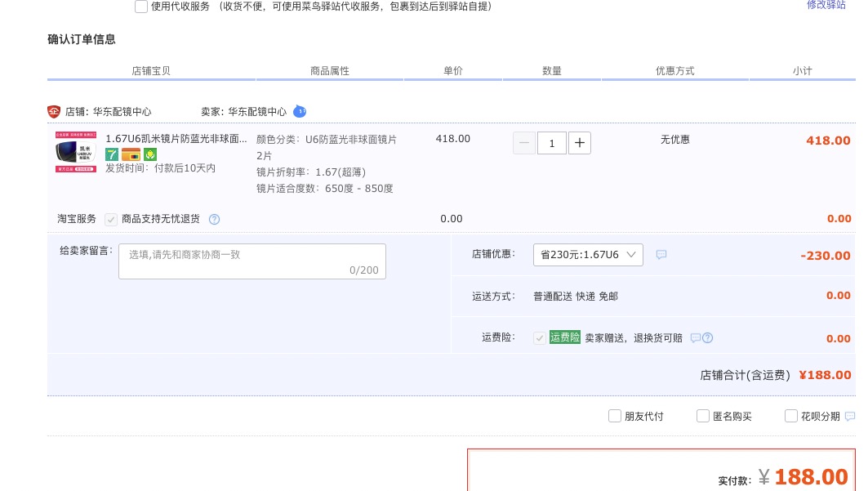Click the green consumer protection badge icon
The height and width of the screenshot is (491, 868).
[150, 154]
